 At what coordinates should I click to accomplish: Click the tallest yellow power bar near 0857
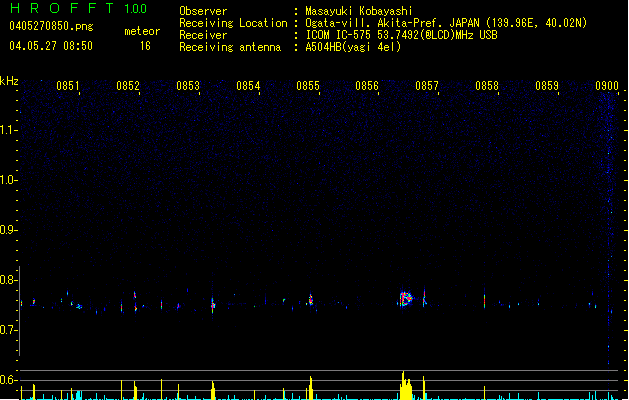click(406, 386)
